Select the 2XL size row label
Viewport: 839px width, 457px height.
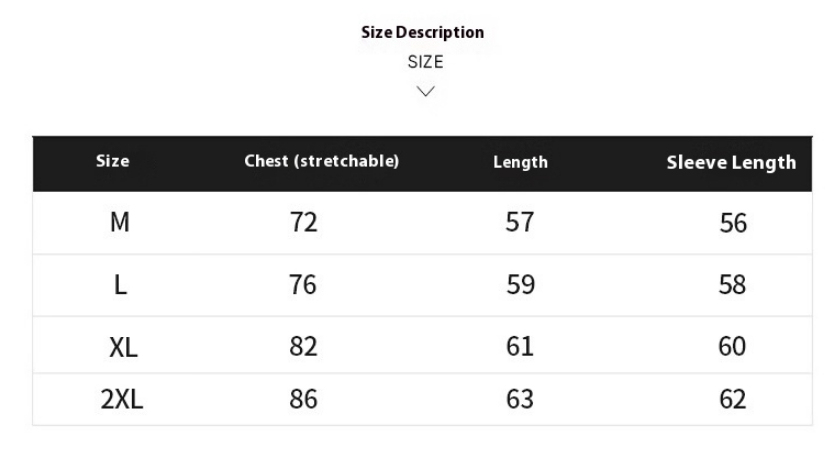(x=122, y=400)
